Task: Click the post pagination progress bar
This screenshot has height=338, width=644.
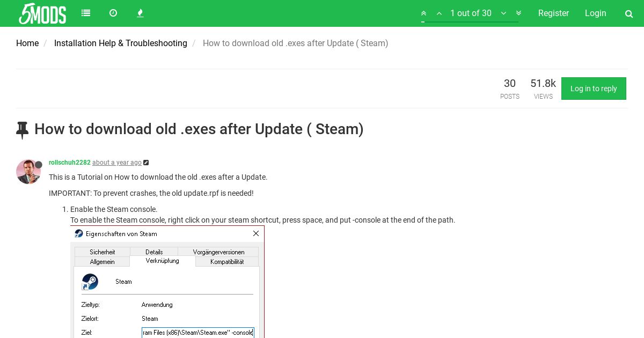Action: pyautogui.click(x=470, y=22)
